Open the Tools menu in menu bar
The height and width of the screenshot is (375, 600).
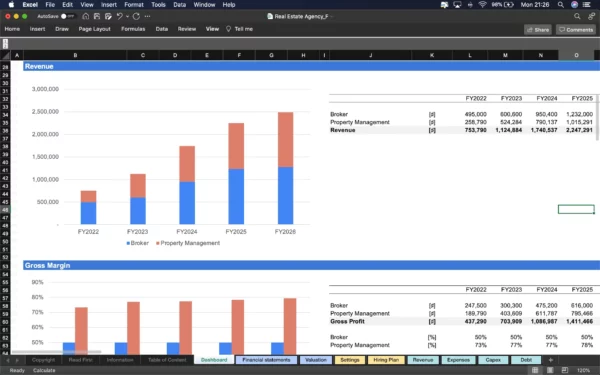pos(158,5)
